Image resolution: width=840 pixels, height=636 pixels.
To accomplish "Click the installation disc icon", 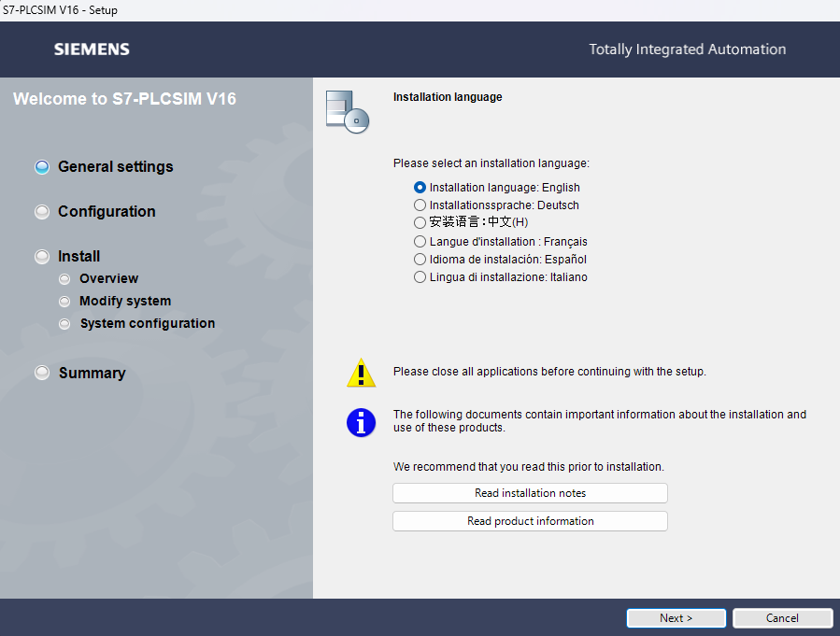I will [x=347, y=111].
